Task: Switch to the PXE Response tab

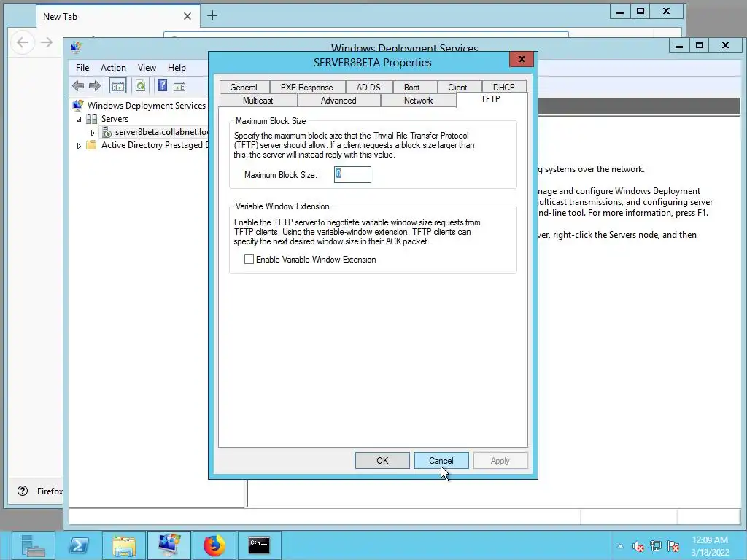Action: click(x=307, y=87)
